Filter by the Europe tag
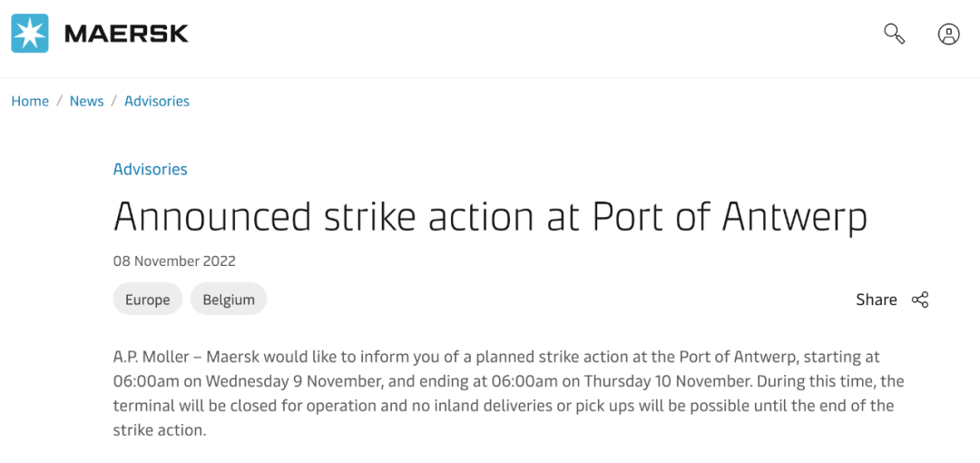 (x=147, y=300)
